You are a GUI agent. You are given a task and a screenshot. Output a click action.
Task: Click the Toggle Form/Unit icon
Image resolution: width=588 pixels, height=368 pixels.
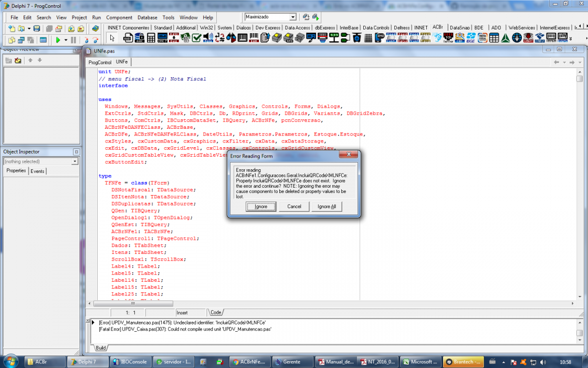pyautogui.click(x=30, y=40)
